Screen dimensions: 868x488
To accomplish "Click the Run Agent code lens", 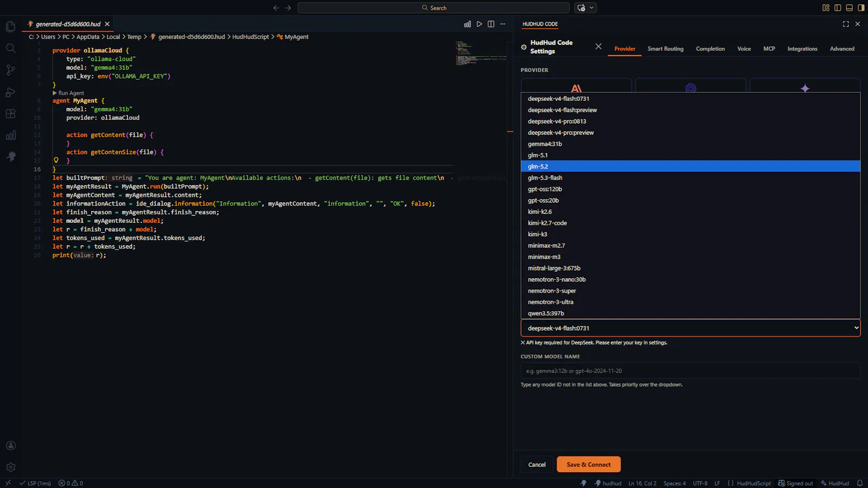I will (x=68, y=93).
